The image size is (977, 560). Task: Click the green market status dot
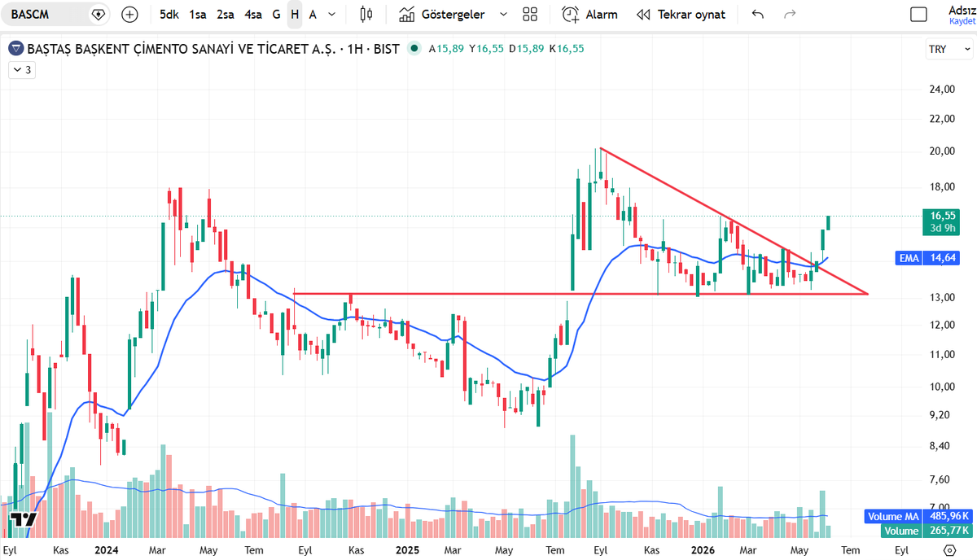pyautogui.click(x=414, y=49)
